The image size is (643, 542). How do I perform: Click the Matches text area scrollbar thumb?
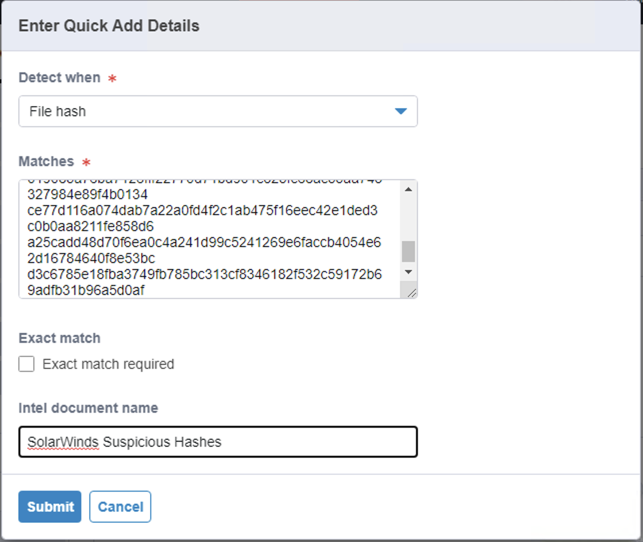pyautogui.click(x=408, y=251)
